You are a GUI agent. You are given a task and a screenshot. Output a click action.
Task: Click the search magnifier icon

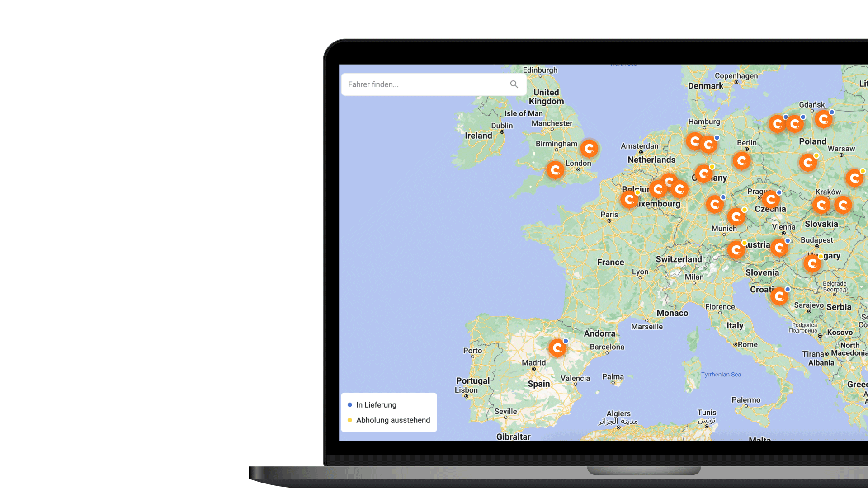[x=514, y=84]
